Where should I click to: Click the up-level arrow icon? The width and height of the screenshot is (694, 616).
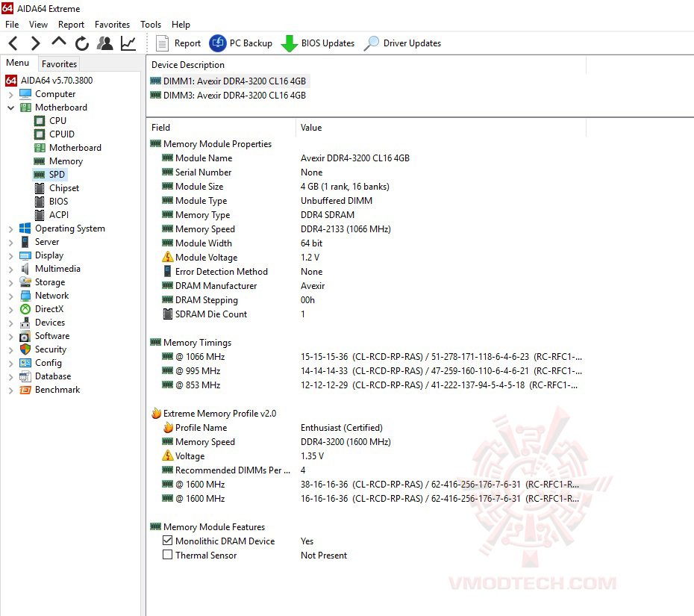point(58,43)
